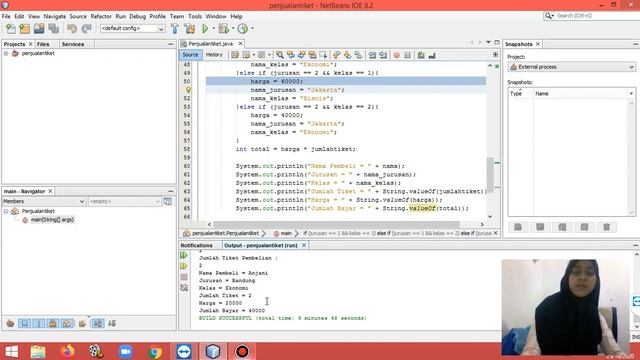640x360 pixels.
Task: Toggle Sort by Source filter in Navigator
Action: coord(112,324)
